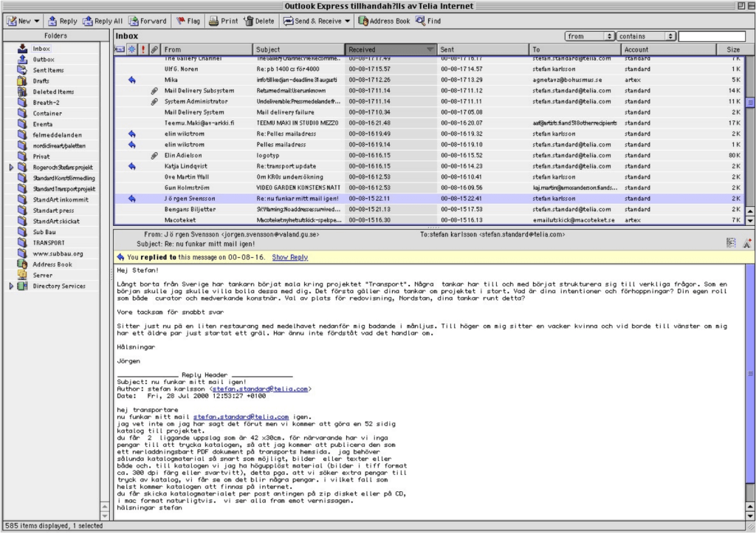Click the stefan.standard@telia.com link in message body
This screenshot has width=756, height=534.
(x=241, y=417)
